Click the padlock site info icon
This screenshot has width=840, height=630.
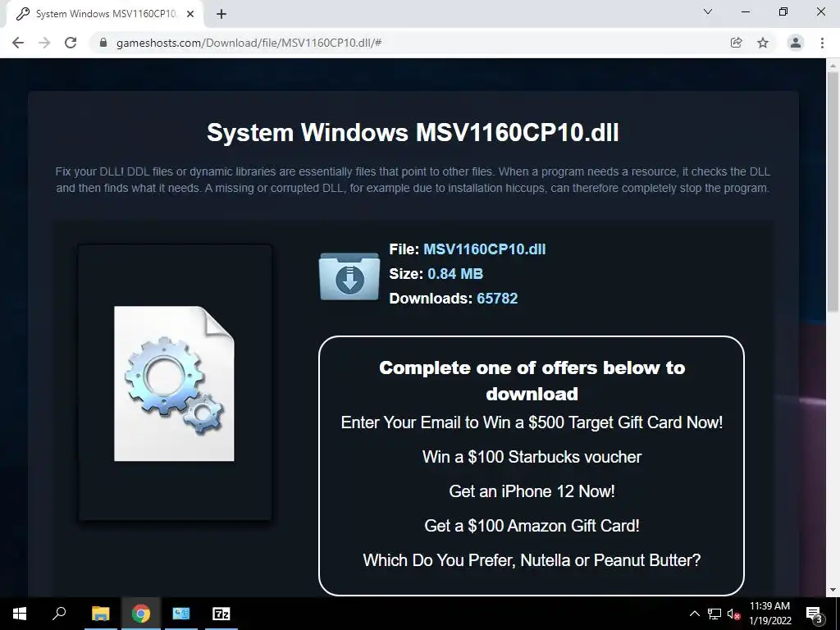[103, 43]
